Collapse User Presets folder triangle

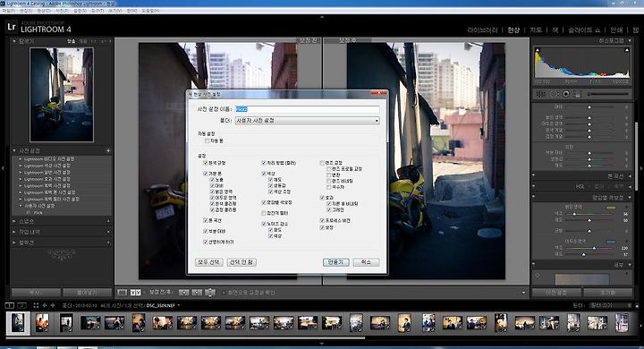[21, 206]
